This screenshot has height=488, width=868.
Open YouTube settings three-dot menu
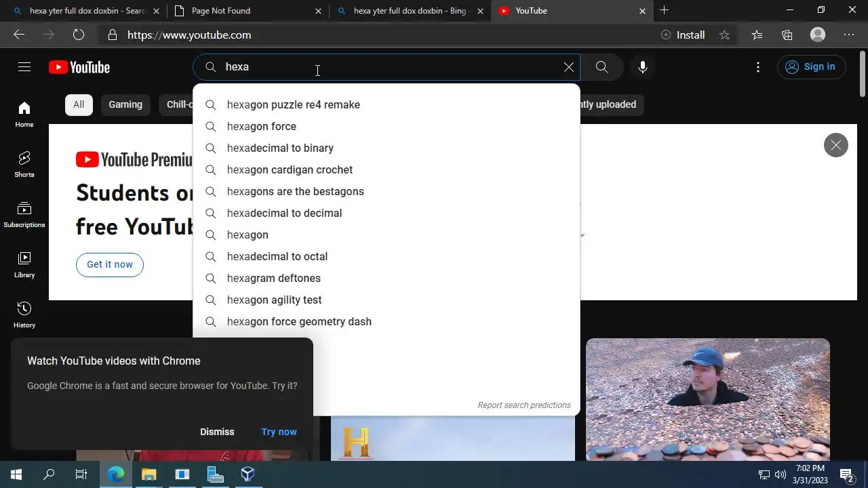[x=758, y=67]
